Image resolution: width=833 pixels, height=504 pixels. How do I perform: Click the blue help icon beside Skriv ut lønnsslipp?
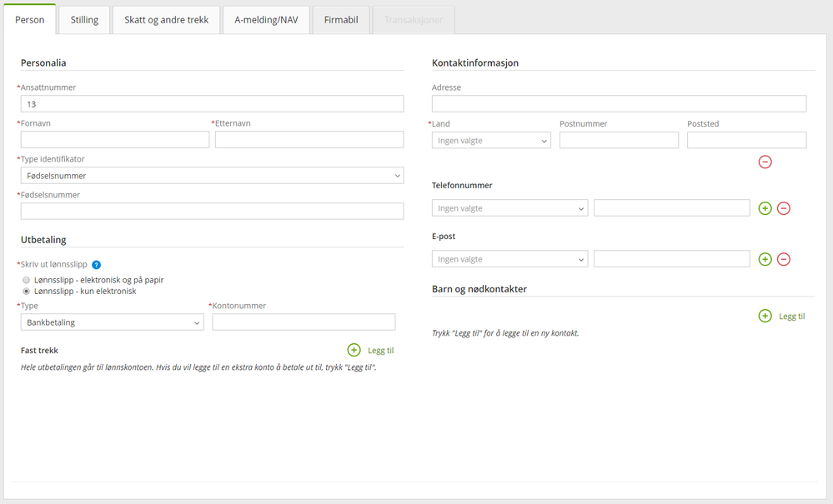coord(96,265)
